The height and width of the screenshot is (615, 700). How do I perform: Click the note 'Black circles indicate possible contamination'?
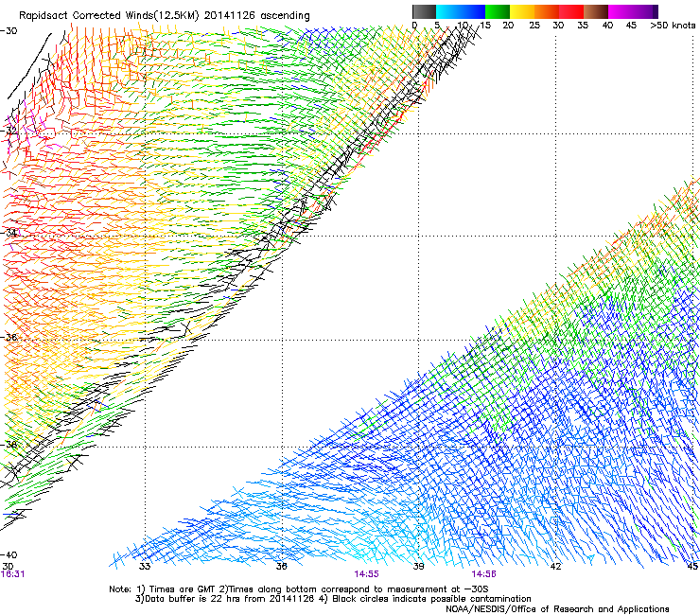tap(431, 599)
